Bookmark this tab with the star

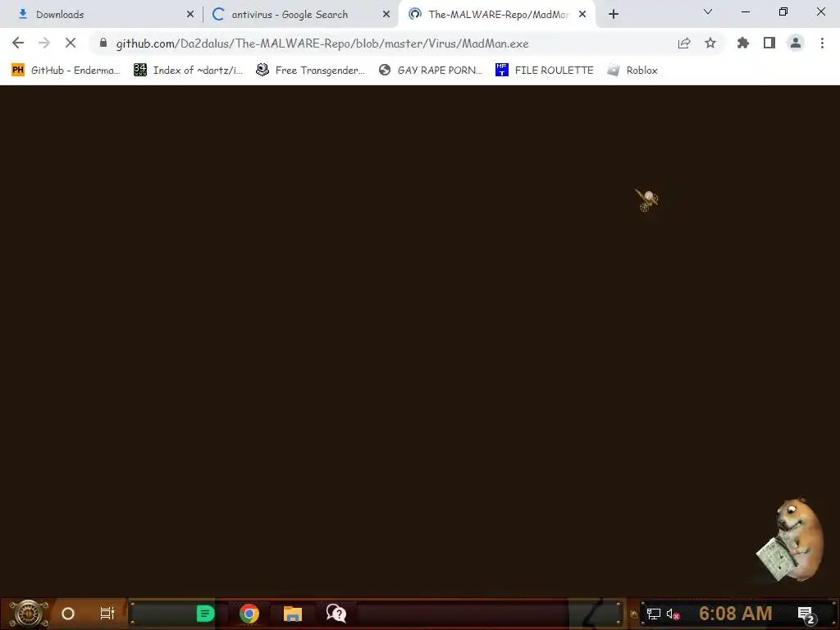pos(710,43)
